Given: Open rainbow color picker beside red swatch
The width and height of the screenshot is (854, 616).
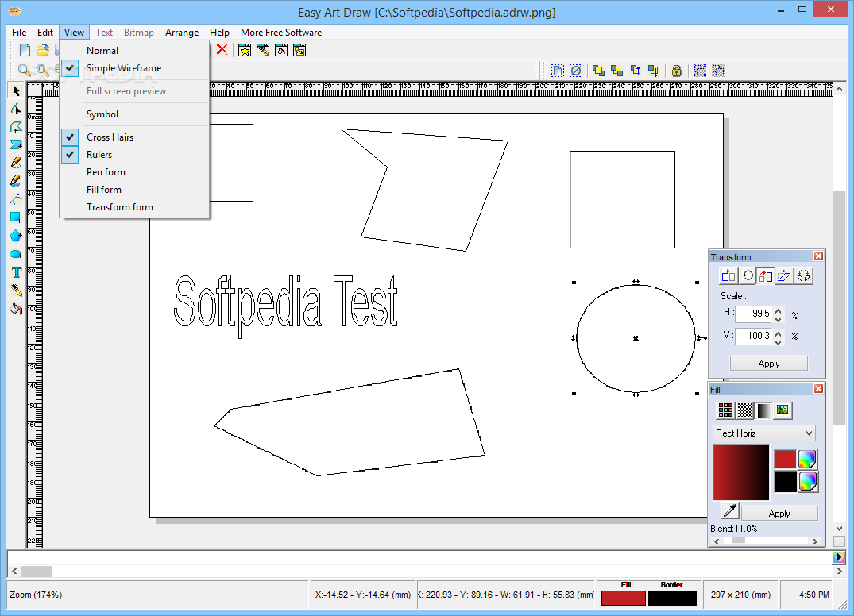Looking at the screenshot, I should (x=807, y=460).
